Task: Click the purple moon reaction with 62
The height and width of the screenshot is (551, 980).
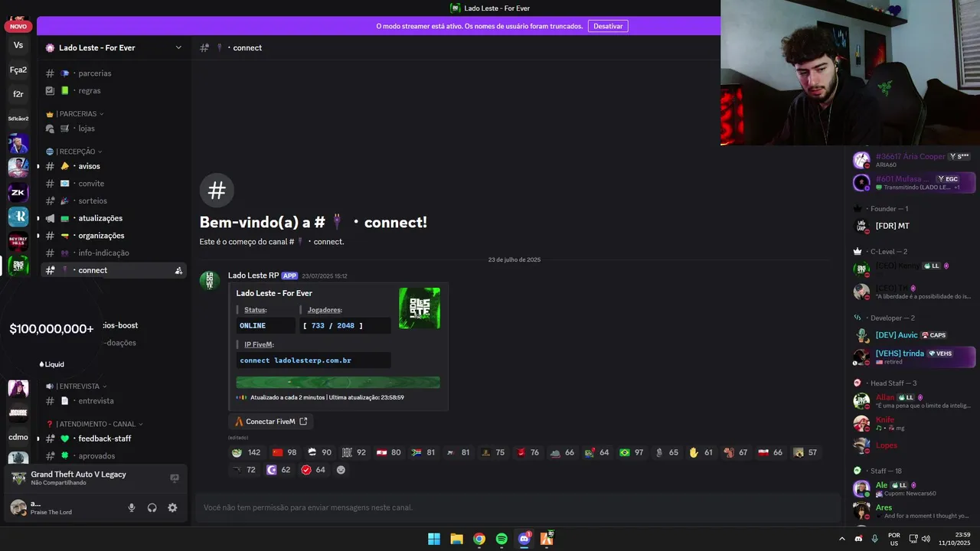Action: click(279, 470)
